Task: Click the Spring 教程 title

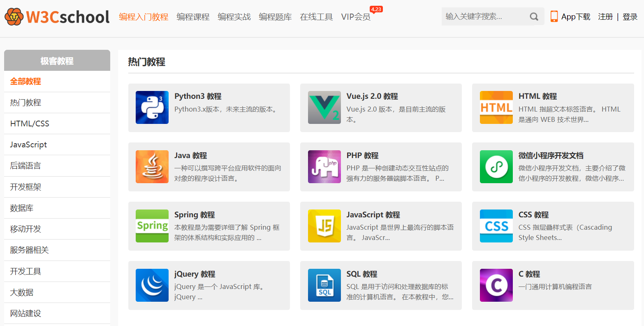Action: coord(195,215)
